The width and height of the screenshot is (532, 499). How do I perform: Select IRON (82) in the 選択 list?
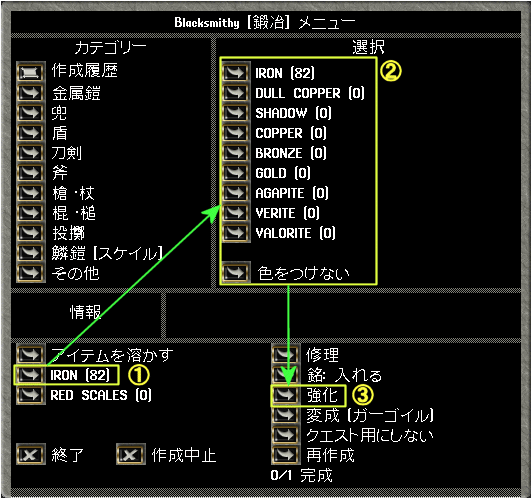click(235, 72)
